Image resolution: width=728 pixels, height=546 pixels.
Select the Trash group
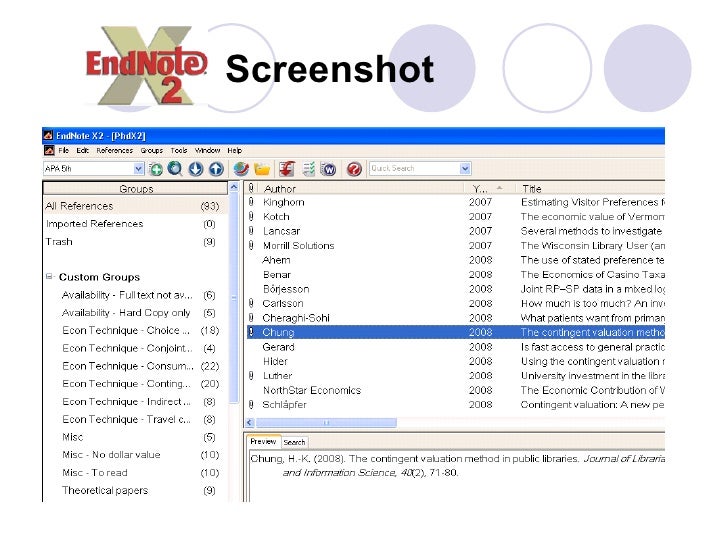point(133,242)
